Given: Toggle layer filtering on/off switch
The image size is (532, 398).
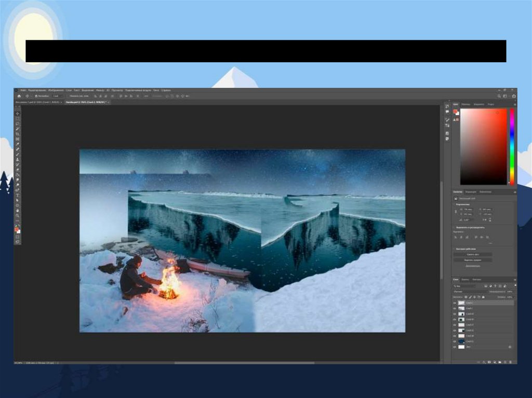Looking at the screenshot, I should 515,285.
